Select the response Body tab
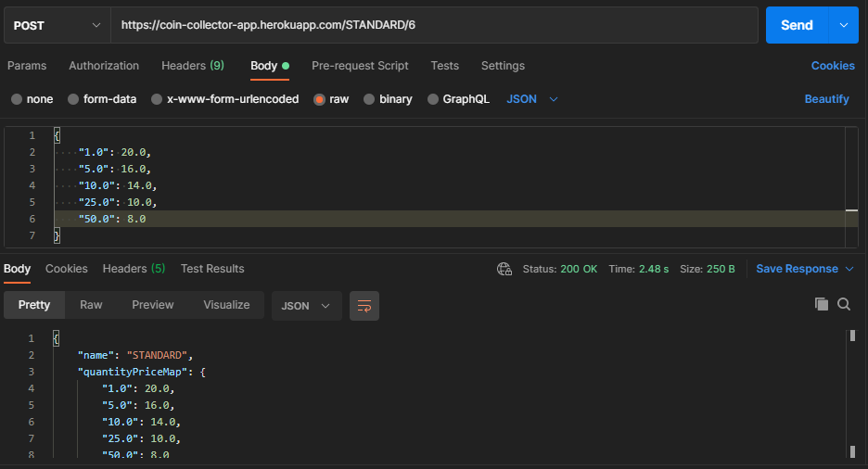Image resolution: width=868 pixels, height=469 pixels. click(18, 269)
